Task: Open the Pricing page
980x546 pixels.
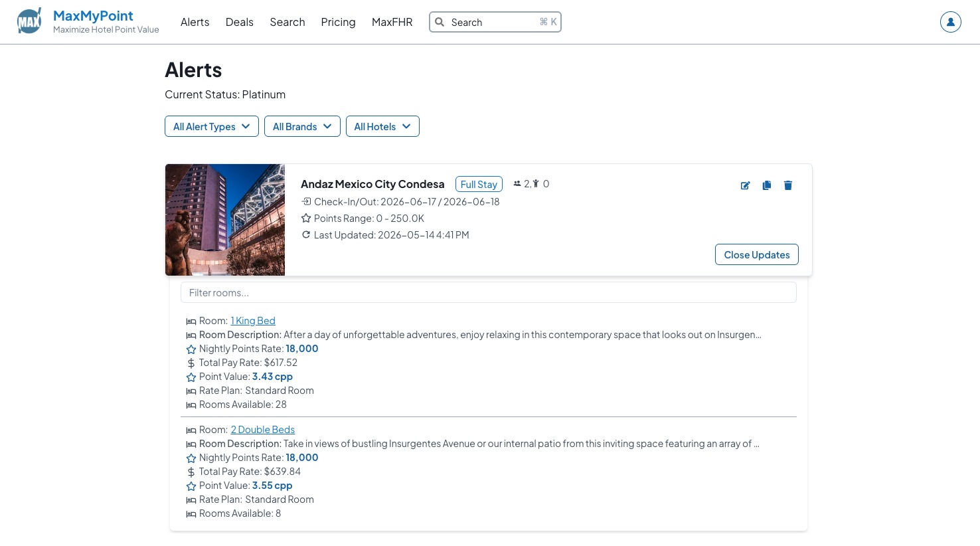Action: pos(339,22)
